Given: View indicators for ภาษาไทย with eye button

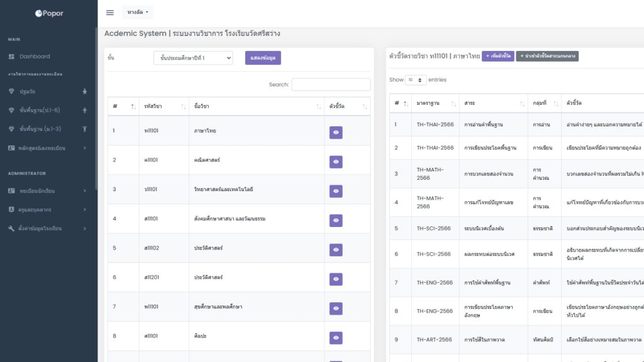Looking at the screenshot, I should [336, 132].
